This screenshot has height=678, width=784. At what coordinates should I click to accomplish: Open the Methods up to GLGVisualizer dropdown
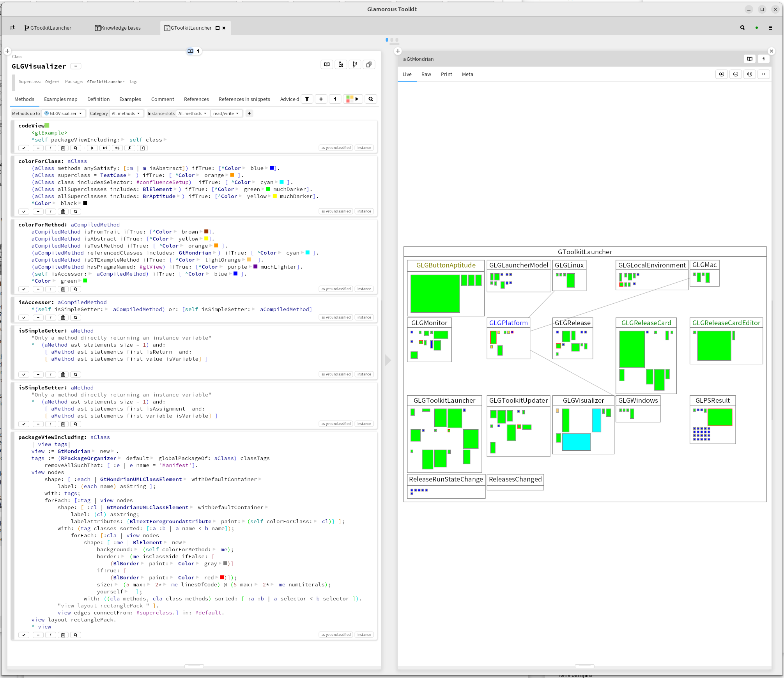64,113
